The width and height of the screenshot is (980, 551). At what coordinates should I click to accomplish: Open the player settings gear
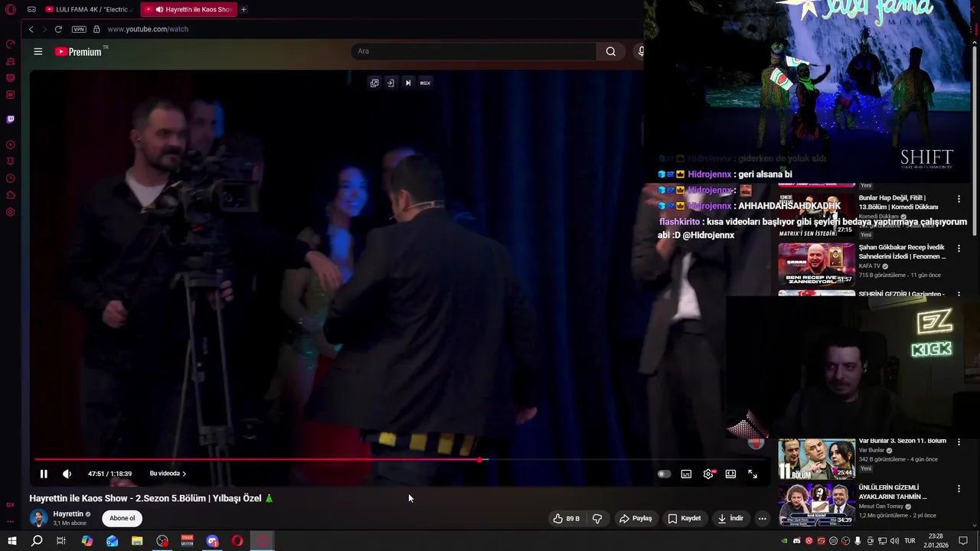pyautogui.click(x=708, y=474)
